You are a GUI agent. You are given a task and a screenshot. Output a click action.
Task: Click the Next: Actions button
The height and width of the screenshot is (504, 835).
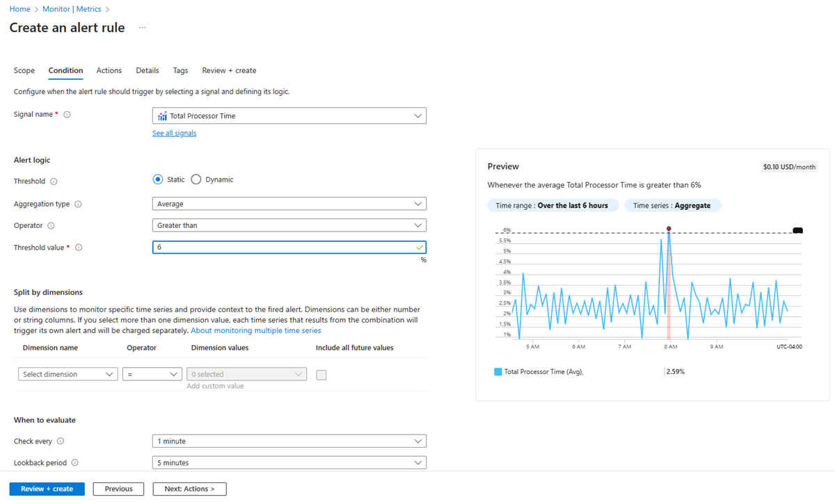pos(189,489)
